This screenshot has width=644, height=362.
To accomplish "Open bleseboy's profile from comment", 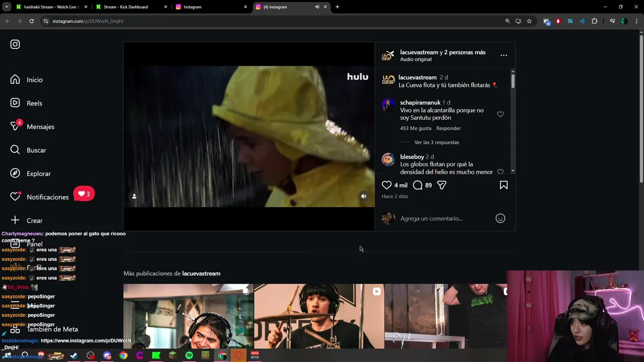I will coord(412,157).
